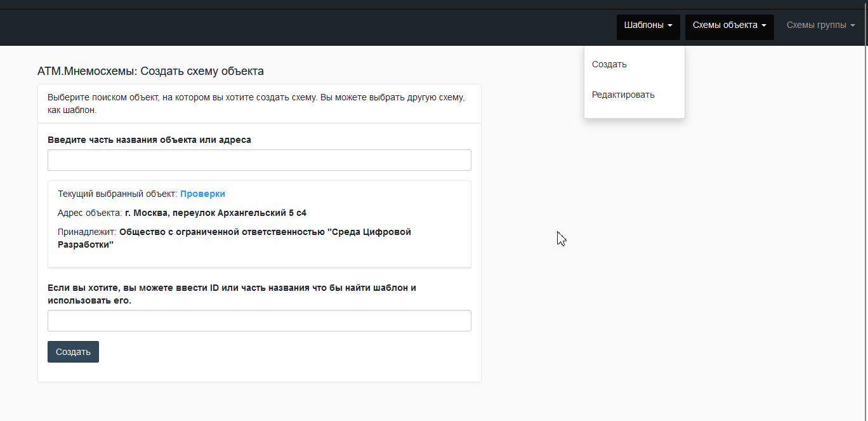Click the caret arrow next to Шаблоны

[x=670, y=26]
